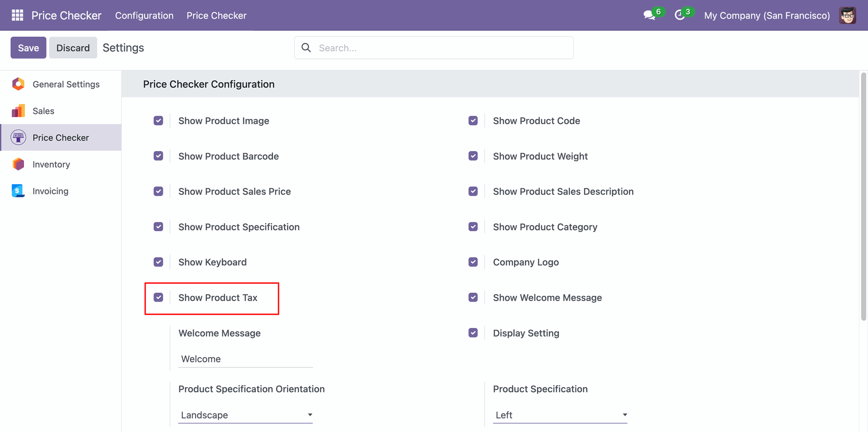The image size is (868, 432).
Task: Click the user avatar in top bar
Action: (847, 15)
